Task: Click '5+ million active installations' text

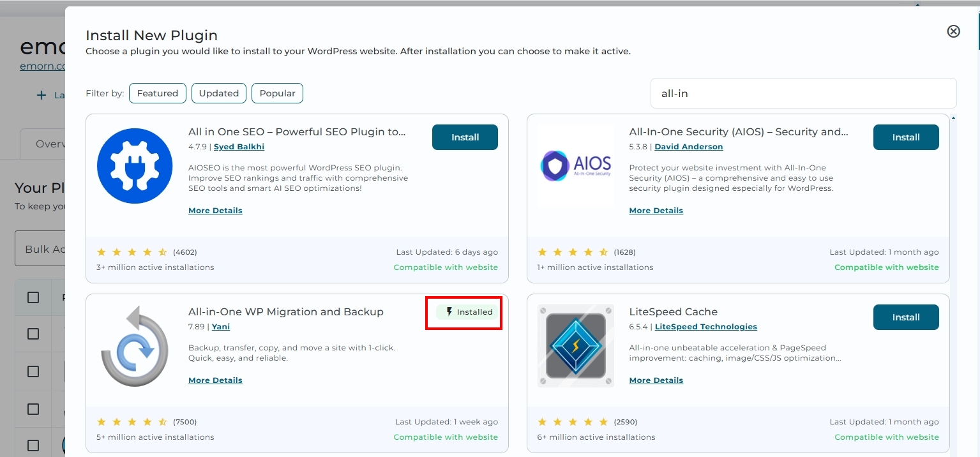Action: [155, 437]
